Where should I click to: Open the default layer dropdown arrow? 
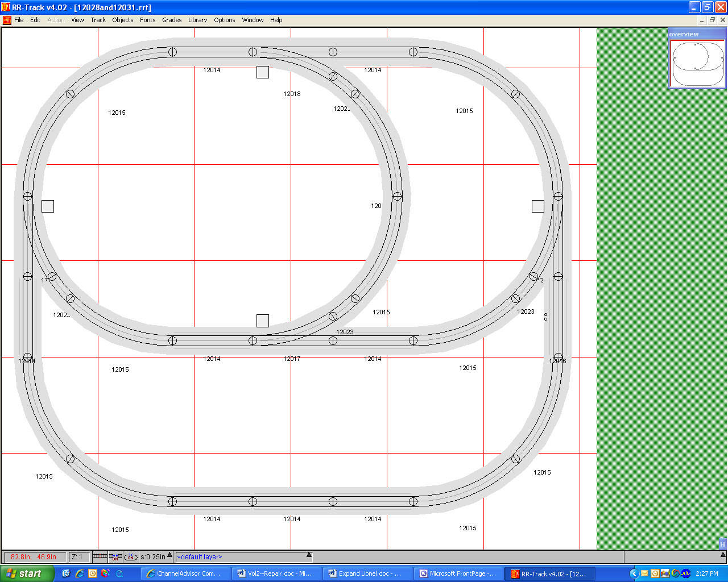(309, 555)
